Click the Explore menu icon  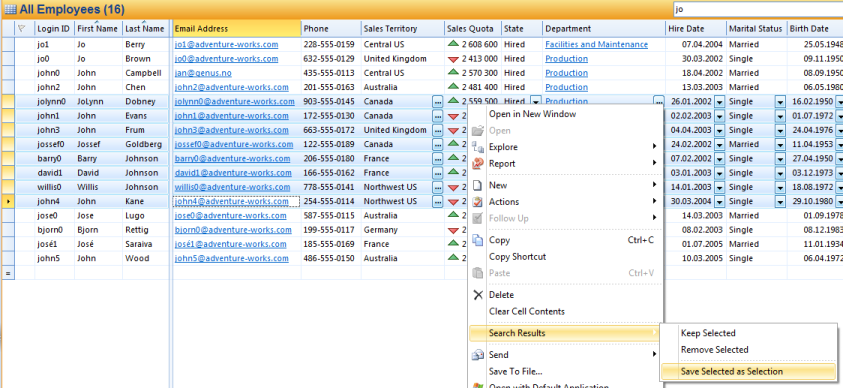point(477,147)
